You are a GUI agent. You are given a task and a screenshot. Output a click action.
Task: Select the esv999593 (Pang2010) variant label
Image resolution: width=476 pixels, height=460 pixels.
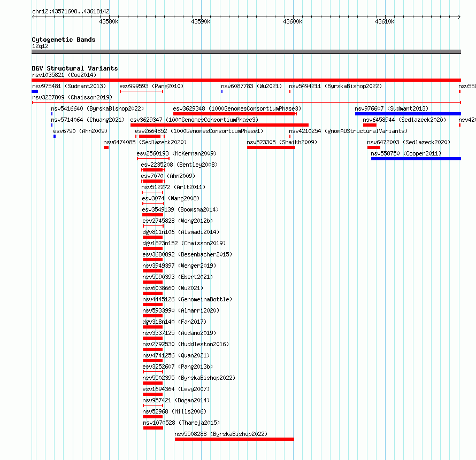(151, 86)
